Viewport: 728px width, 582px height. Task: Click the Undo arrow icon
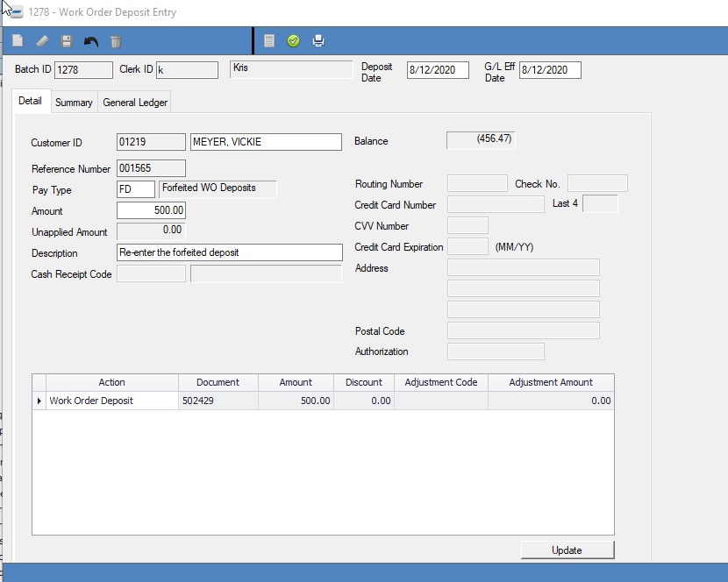[x=91, y=41]
